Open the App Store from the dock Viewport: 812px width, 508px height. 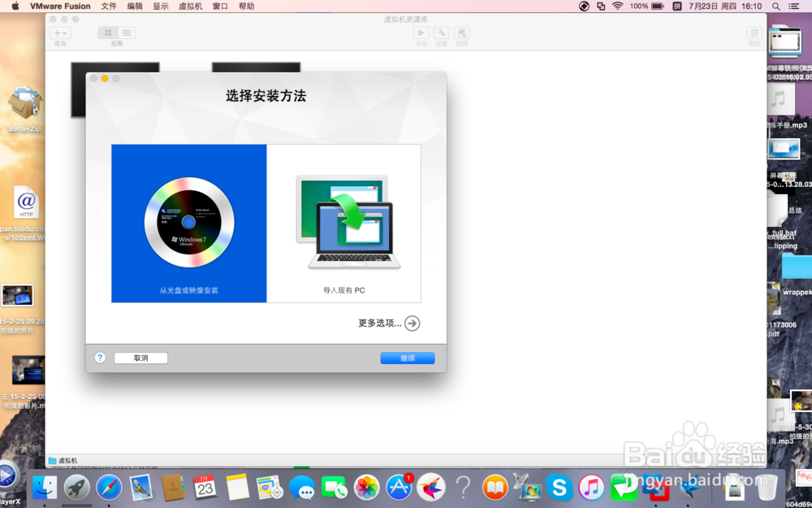click(399, 488)
